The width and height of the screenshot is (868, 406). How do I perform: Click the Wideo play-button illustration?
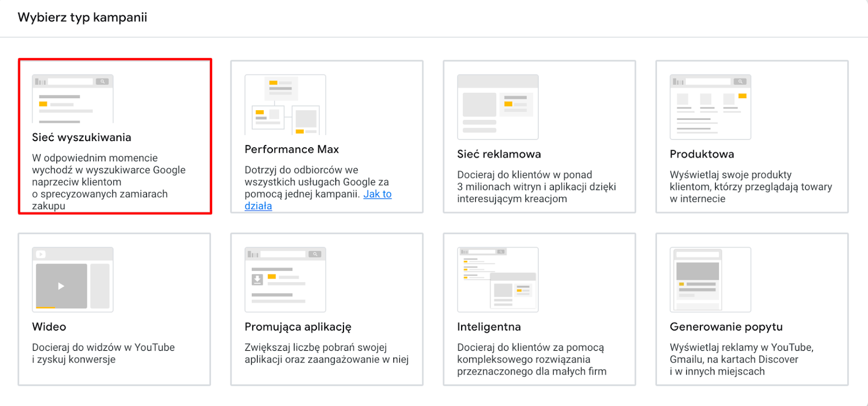(73, 280)
